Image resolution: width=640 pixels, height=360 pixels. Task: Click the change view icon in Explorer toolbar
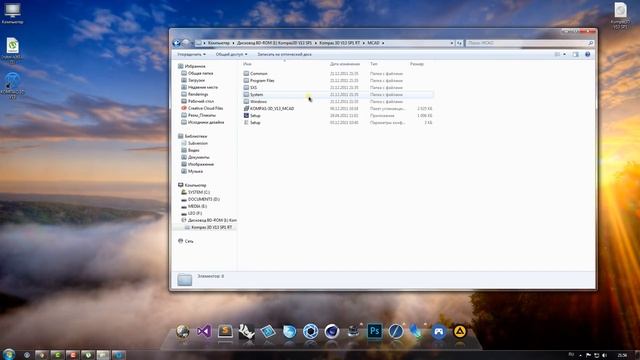tap(557, 54)
